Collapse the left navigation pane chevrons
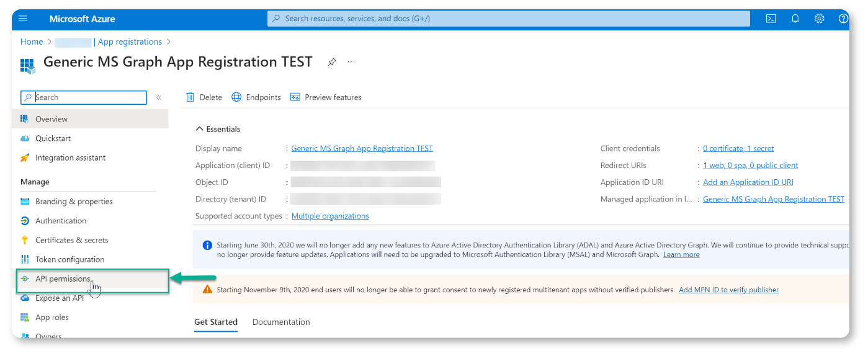Image resolution: width=868 pixels, height=356 pixels. point(159,97)
